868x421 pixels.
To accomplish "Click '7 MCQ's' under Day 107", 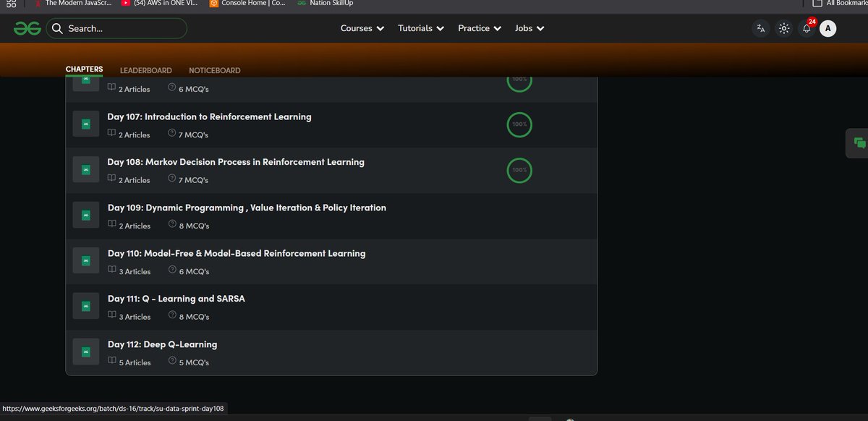I will coord(194,135).
